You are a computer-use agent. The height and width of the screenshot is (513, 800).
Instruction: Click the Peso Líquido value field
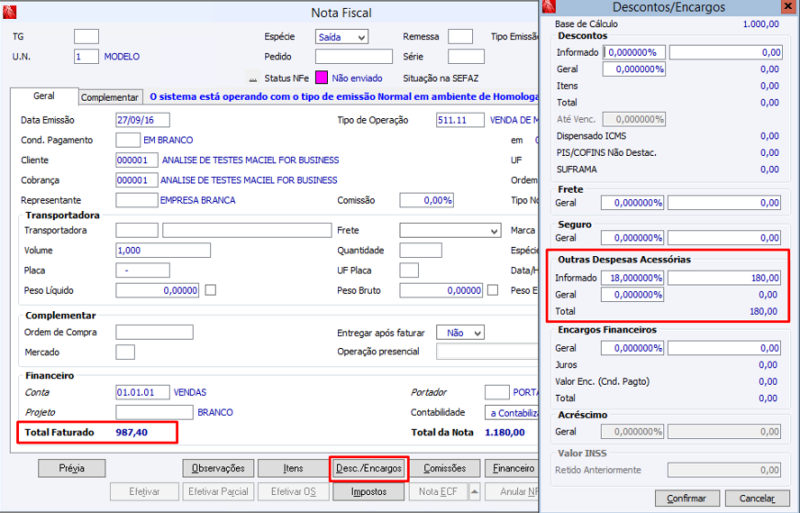[157, 290]
